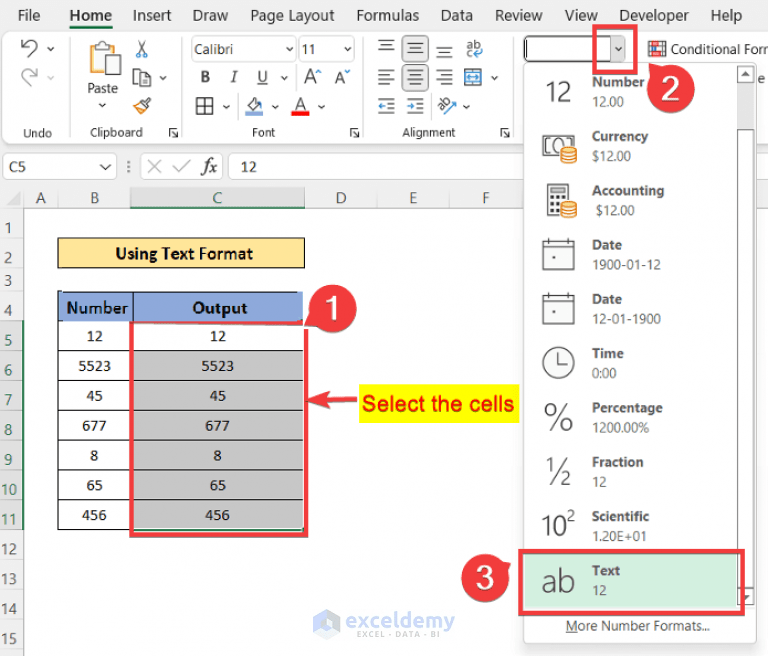The image size is (768, 656).
Task: Open the File tab
Action: point(29,16)
